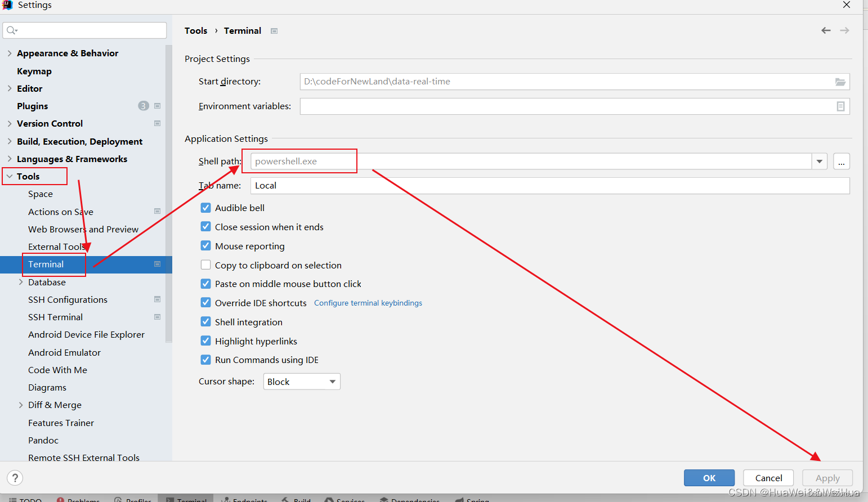Viewport: 868px width, 502px height.
Task: Open the Environment variables editor icon
Action: tap(841, 106)
